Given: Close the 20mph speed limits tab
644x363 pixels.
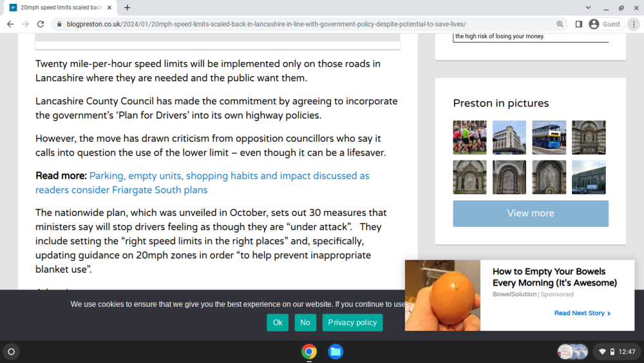Looking at the screenshot, I should point(109,7).
